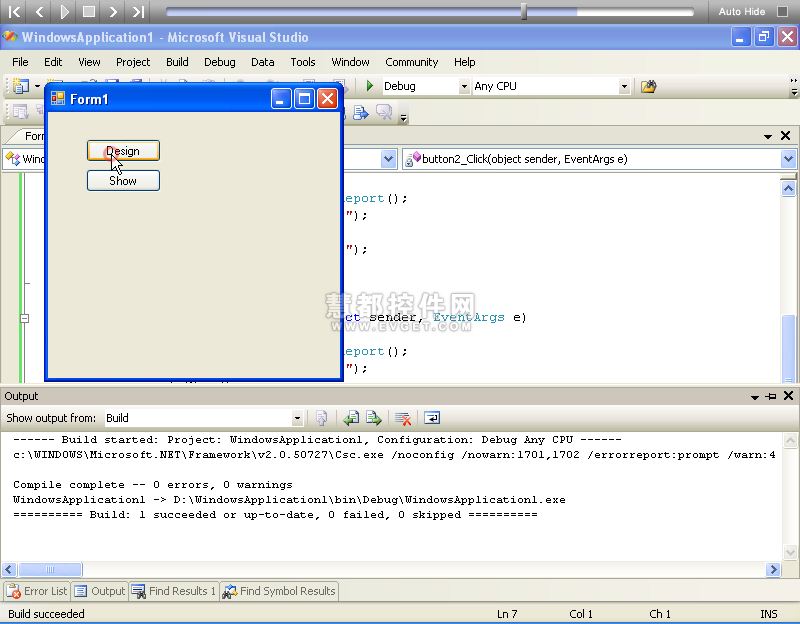Viewport: 800px width, 624px height.
Task: Click the 'Build succeeded' status bar text
Action: [x=46, y=614]
